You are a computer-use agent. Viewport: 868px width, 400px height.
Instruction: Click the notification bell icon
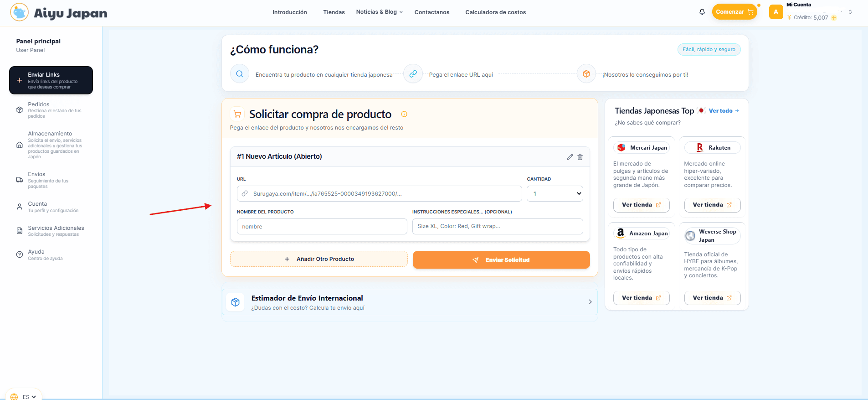pos(702,12)
